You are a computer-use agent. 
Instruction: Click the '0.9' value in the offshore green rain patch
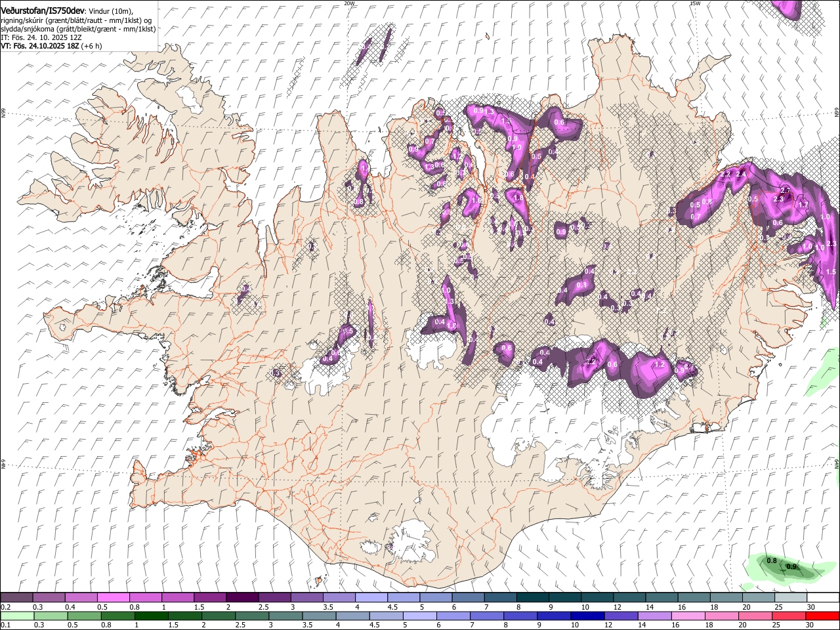point(791,566)
